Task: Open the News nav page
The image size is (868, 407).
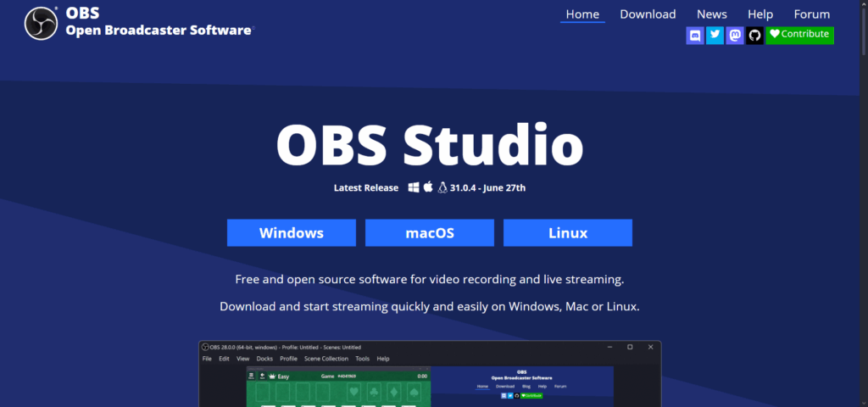Action: coord(712,14)
